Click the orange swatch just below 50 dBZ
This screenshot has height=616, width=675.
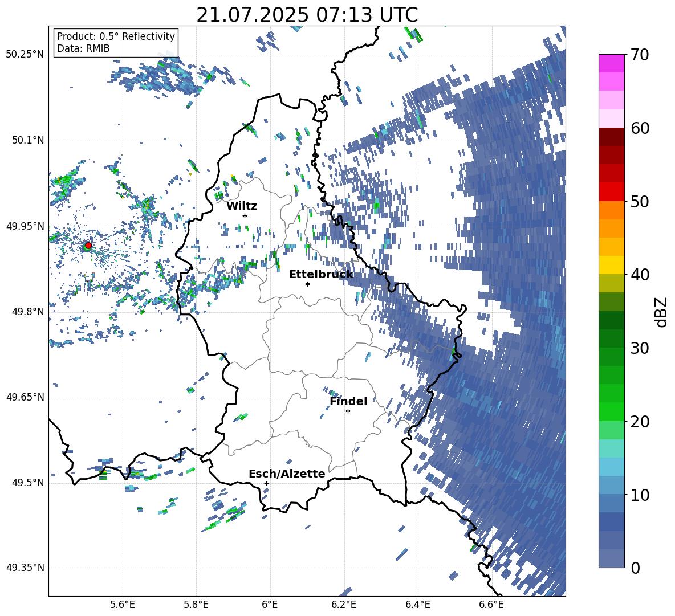pos(611,210)
